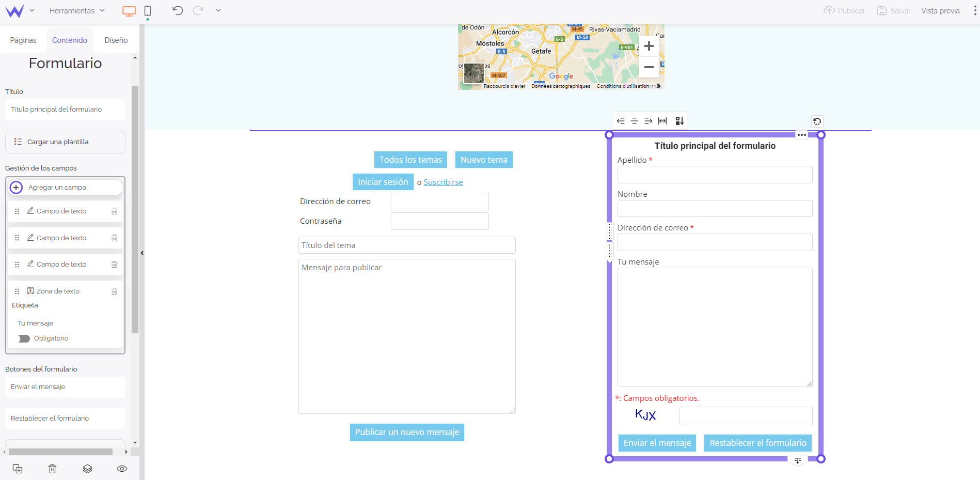Open the layers icon in bottom bar
Screen dimensions: 980x480
[87, 469]
